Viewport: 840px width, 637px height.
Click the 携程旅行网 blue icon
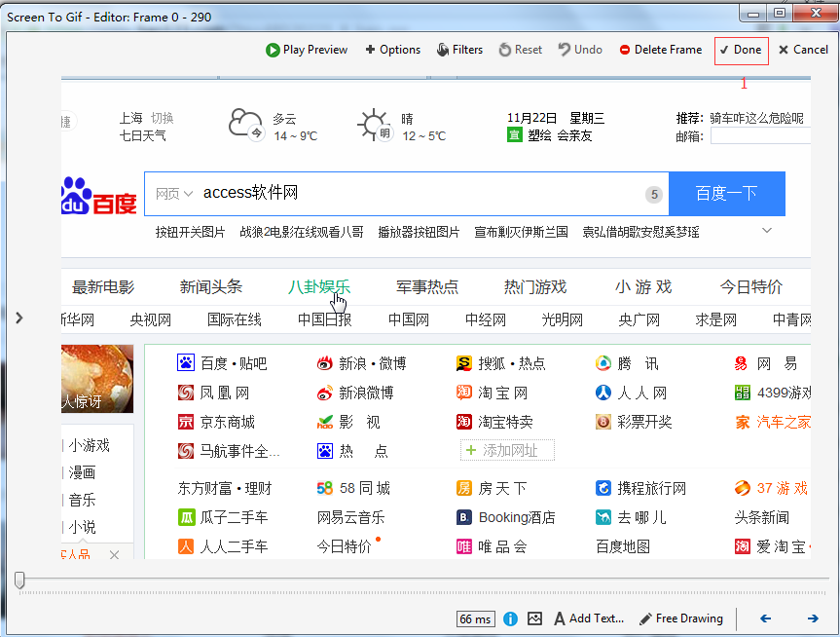603,488
